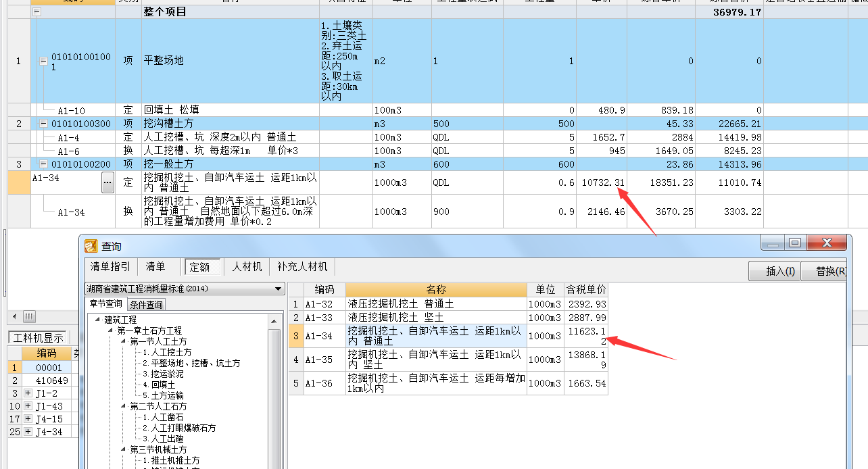This screenshot has height=469, width=868.
Task: Select quota row A1-32 液压挖掘机挖土 普通土
Action: [x=448, y=304]
